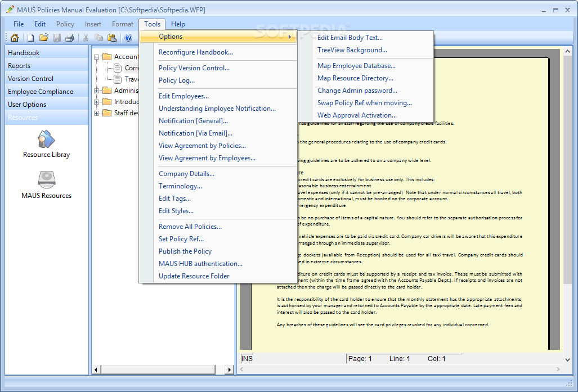
Task: Open the Format menu
Action: (x=122, y=24)
